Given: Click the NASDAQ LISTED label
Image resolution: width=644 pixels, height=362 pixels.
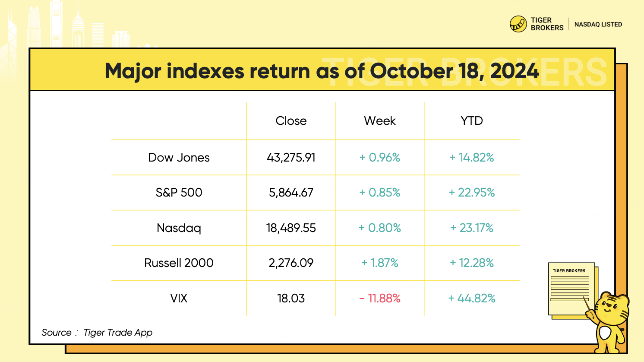Looking at the screenshot, I should [x=598, y=25].
